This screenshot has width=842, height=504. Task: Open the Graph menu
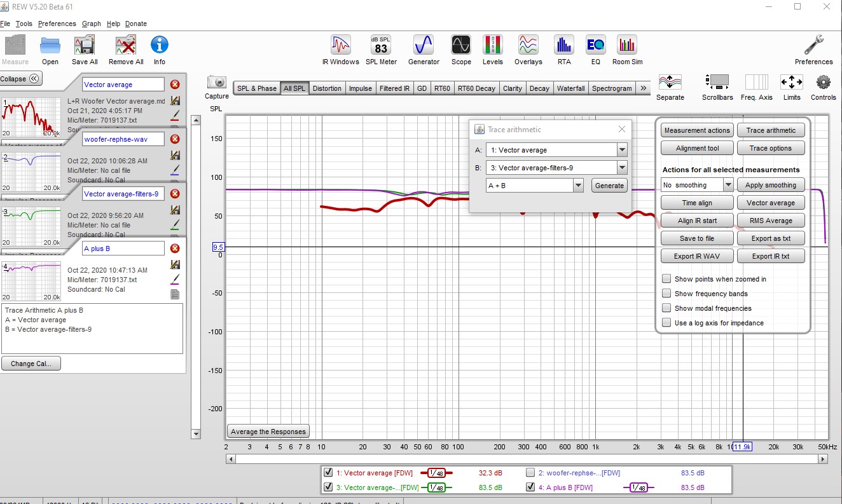click(92, 24)
